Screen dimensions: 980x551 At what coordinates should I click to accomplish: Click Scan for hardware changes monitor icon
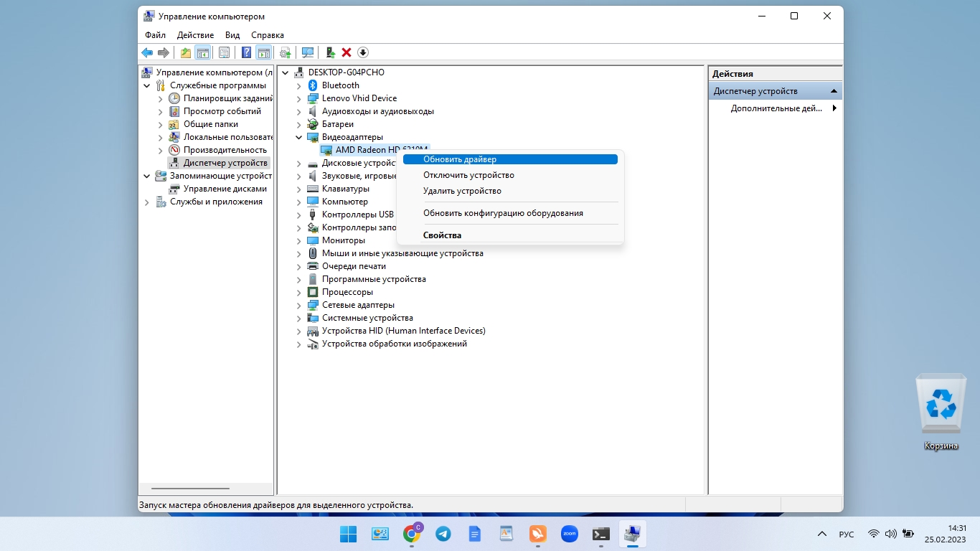[308, 52]
